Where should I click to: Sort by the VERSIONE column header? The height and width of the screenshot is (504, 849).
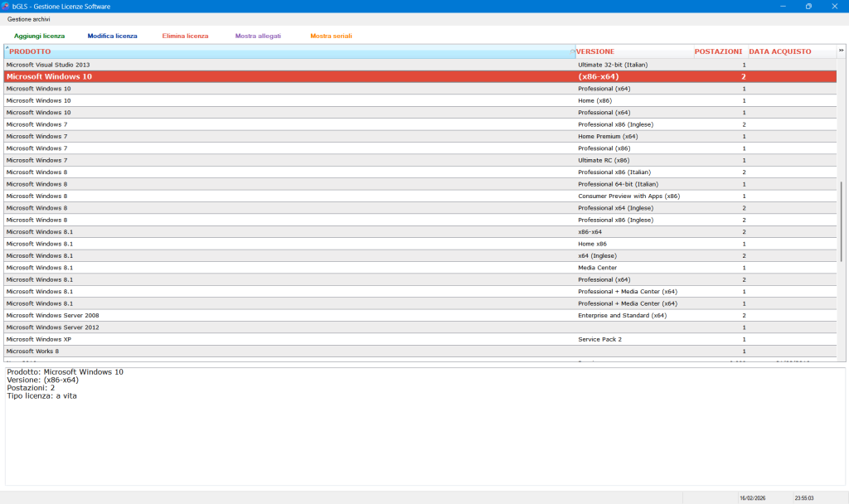click(634, 51)
